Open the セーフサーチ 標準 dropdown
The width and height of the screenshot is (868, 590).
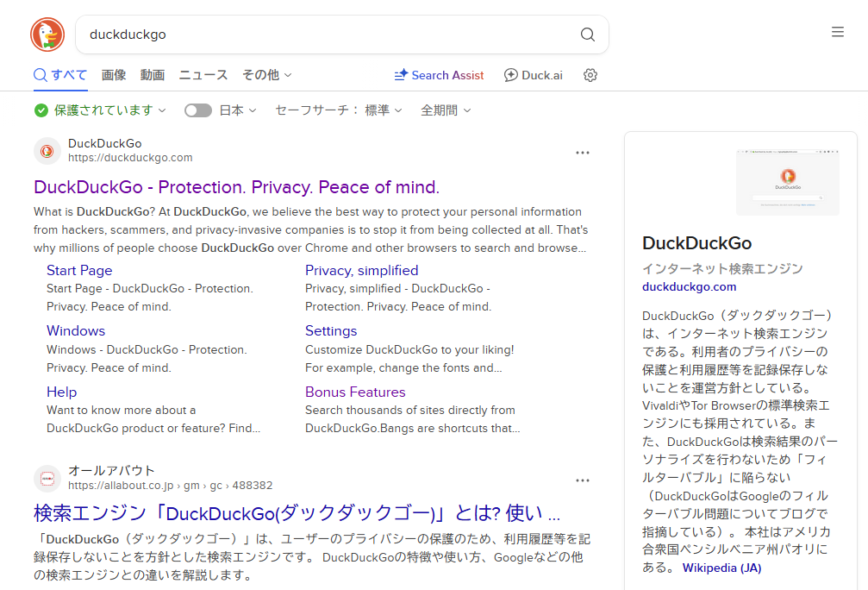coord(338,110)
